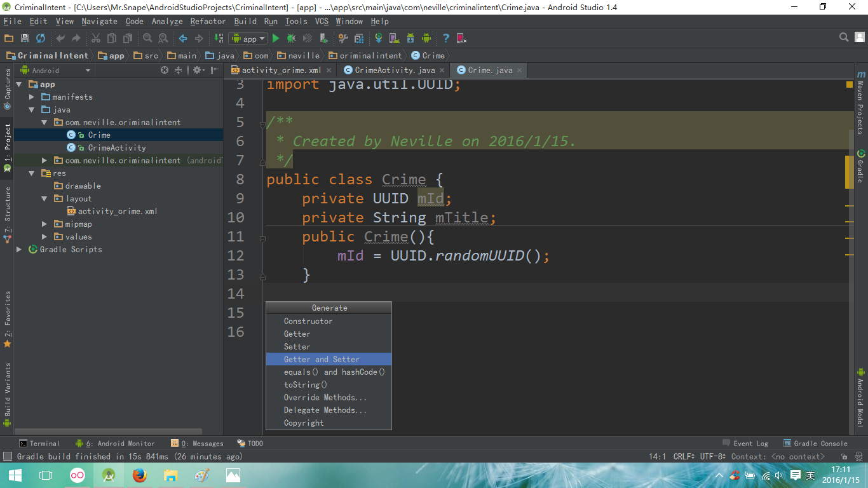
Task: Open the CRLF line separator selector
Action: (685, 456)
